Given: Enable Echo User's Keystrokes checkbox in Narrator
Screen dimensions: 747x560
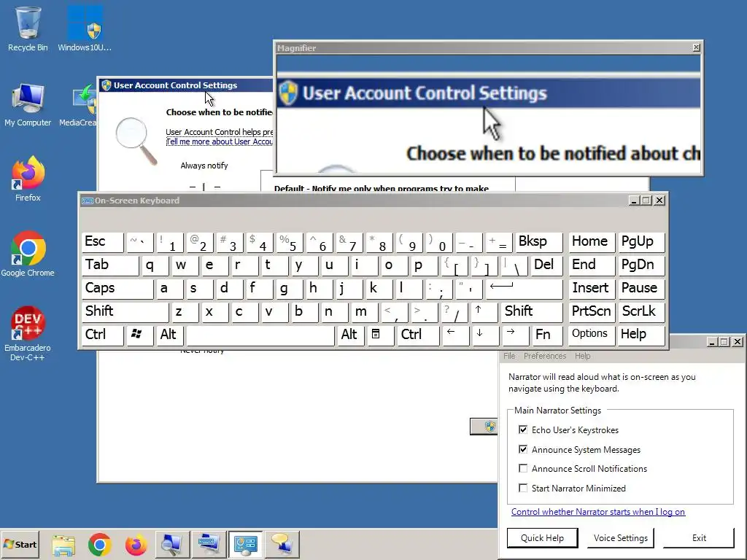Looking at the screenshot, I should pos(523,429).
